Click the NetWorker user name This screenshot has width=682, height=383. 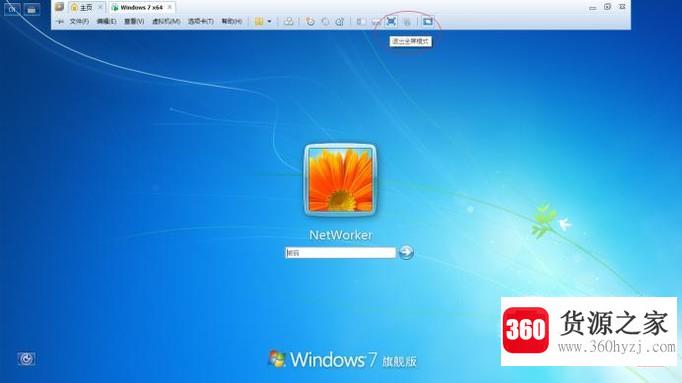tap(341, 235)
